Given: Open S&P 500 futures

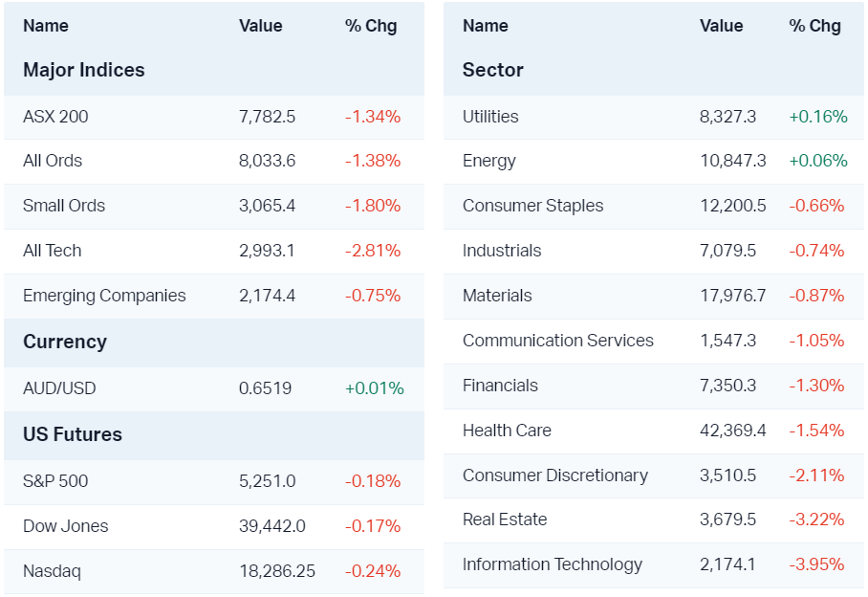Looking at the screenshot, I should (55, 481).
